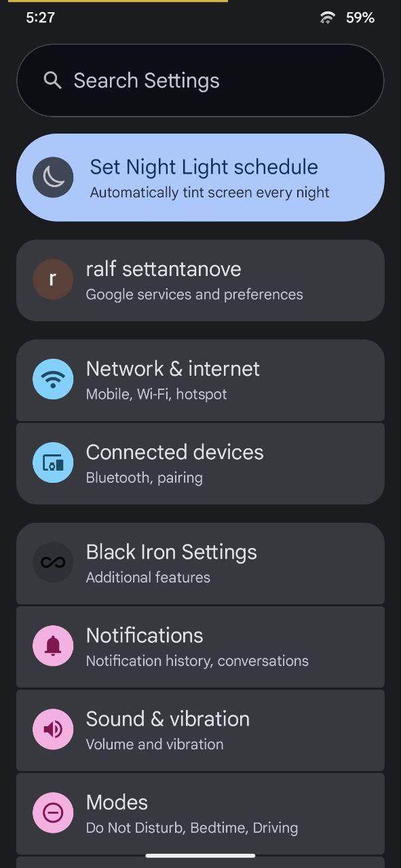The height and width of the screenshot is (868, 401).
Task: Tap the Do Not Disturb Modes icon
Action: tap(53, 812)
